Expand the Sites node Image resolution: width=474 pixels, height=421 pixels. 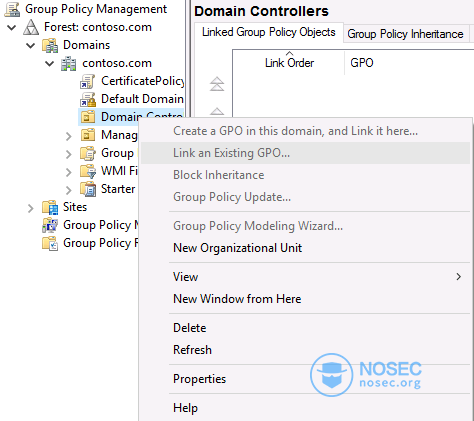pos(31,208)
